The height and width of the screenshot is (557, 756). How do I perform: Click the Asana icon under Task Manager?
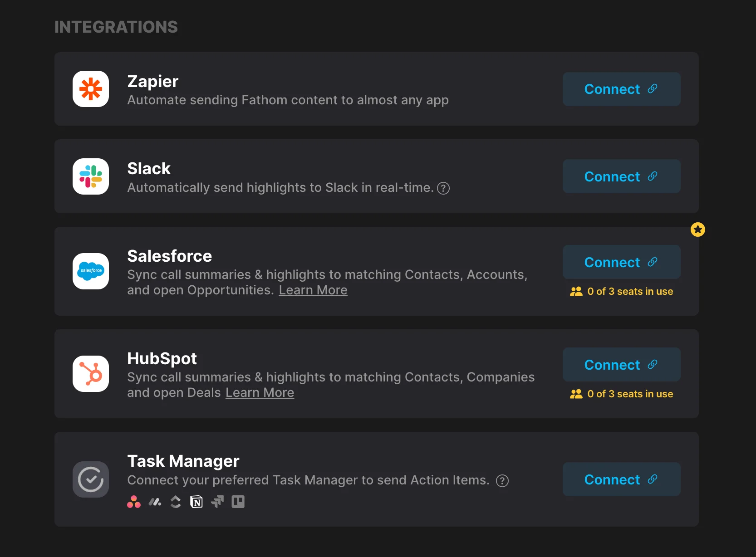(x=134, y=502)
